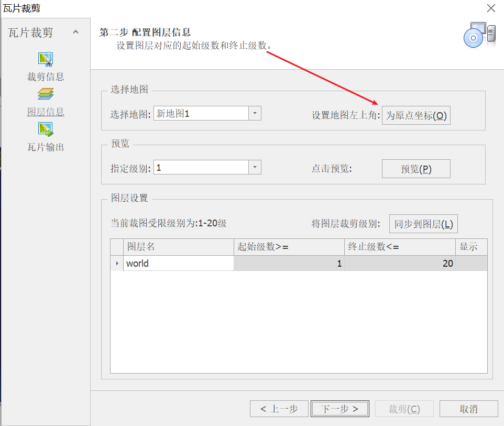
Task: Click the 显示 column header
Action: [471, 247]
